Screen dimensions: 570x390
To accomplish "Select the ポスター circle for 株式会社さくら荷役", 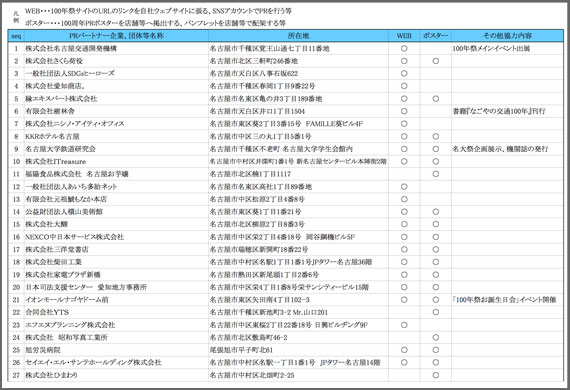I will (x=435, y=61).
